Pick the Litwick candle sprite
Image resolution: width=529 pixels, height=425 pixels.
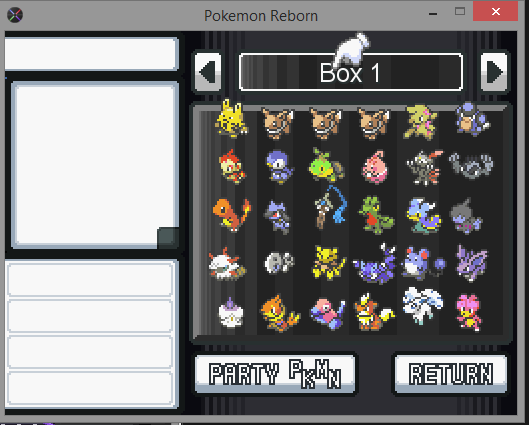click(x=231, y=313)
